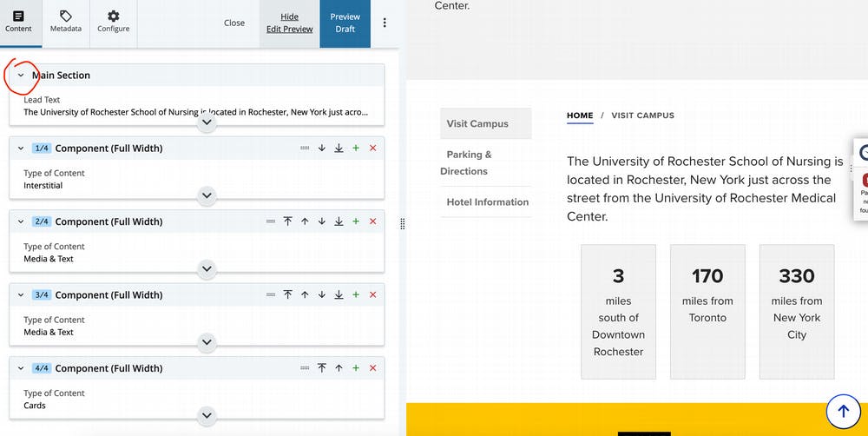Add a component after 2/4
The width and height of the screenshot is (868, 436).
coord(356,221)
